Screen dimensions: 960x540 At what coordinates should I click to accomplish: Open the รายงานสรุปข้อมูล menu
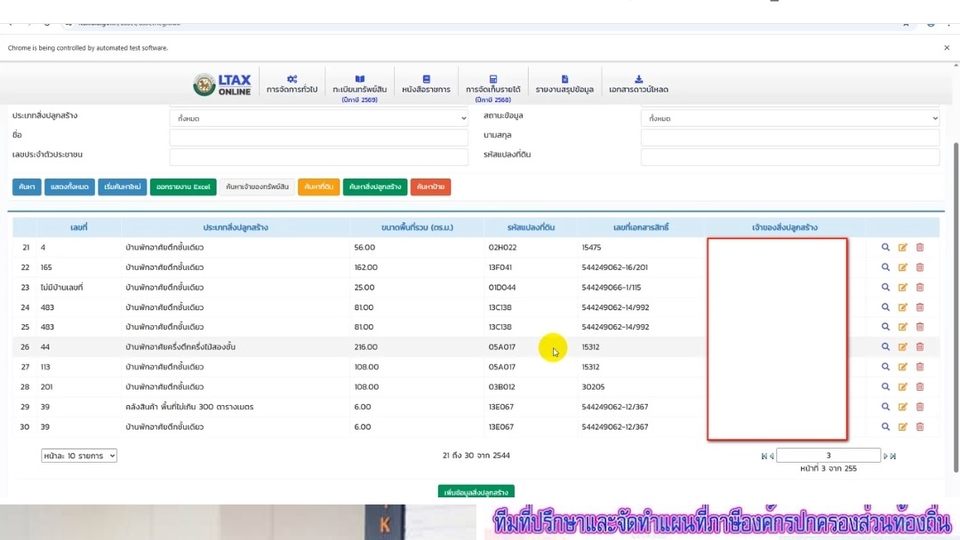564,84
